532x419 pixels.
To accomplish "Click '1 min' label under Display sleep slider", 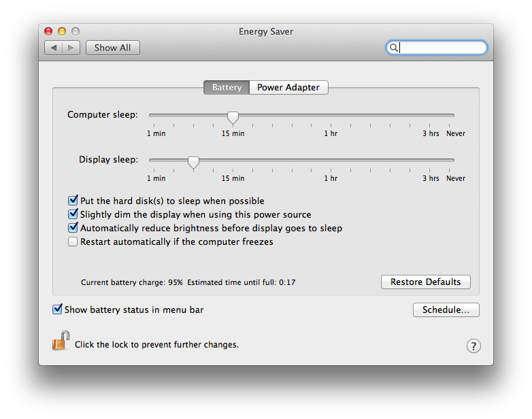I will tap(156, 178).
